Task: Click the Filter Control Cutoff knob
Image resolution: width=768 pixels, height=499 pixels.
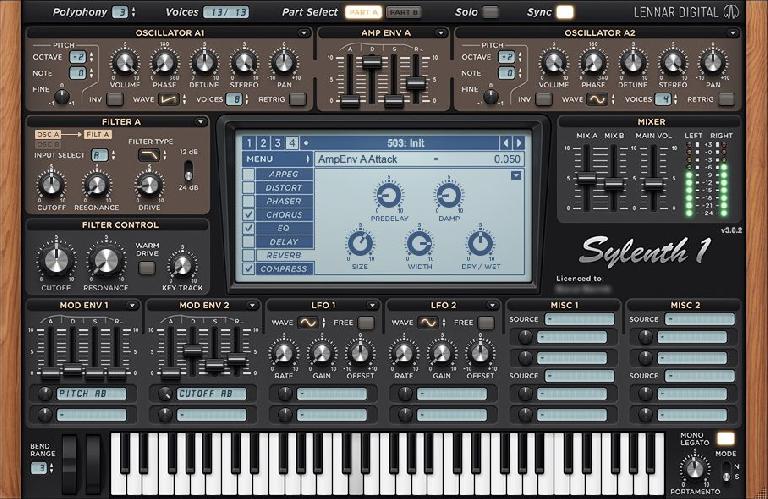Action: (x=56, y=261)
